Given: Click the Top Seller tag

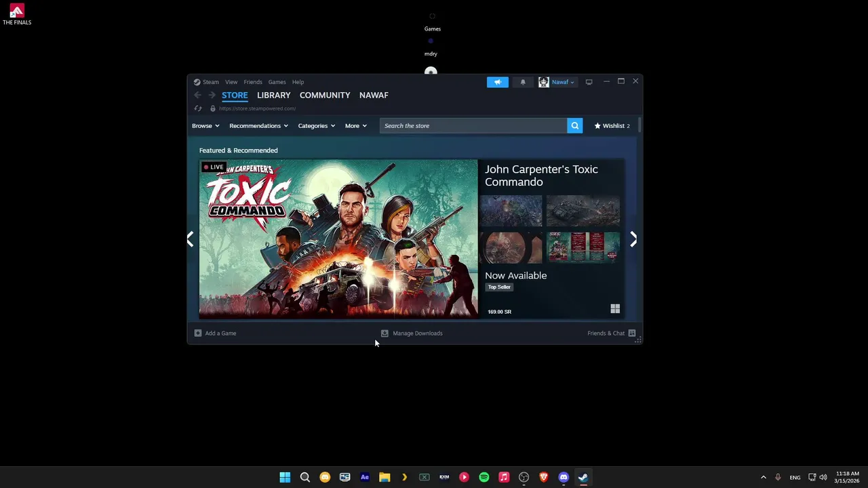Looking at the screenshot, I should pyautogui.click(x=499, y=287).
